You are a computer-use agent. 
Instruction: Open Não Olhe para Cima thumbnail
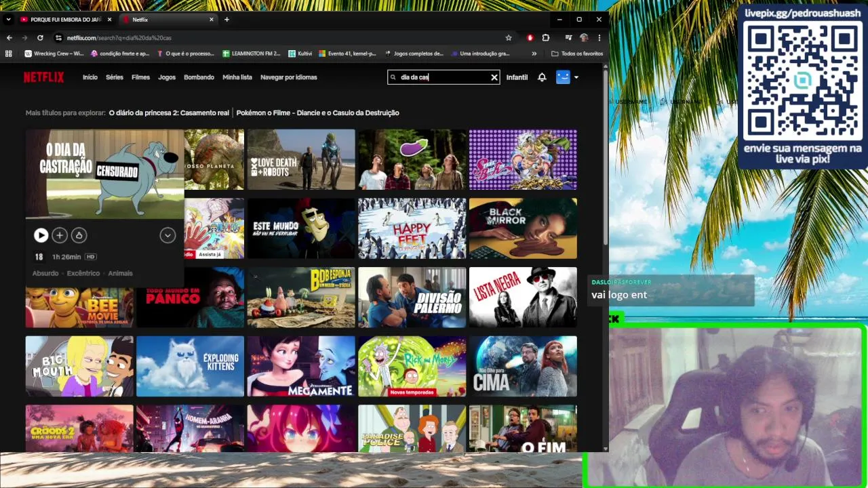click(523, 367)
